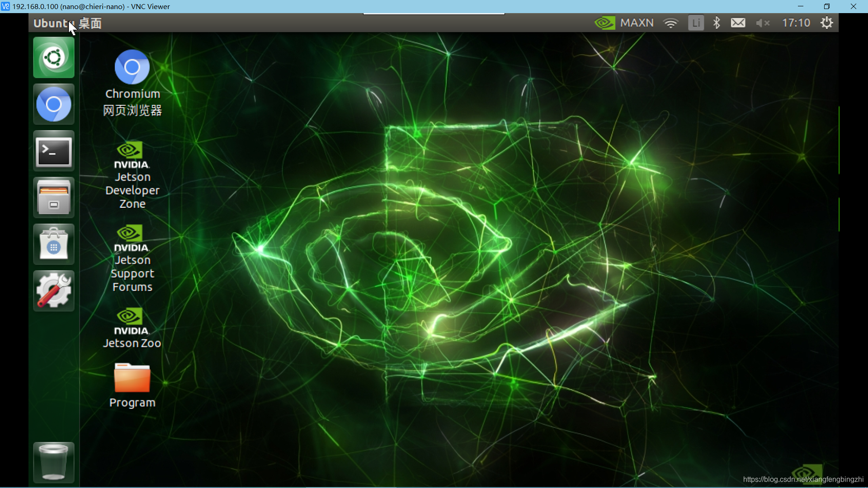Image resolution: width=868 pixels, height=488 pixels.
Task: Restore down the VNC Viewer window
Action: (827, 6)
